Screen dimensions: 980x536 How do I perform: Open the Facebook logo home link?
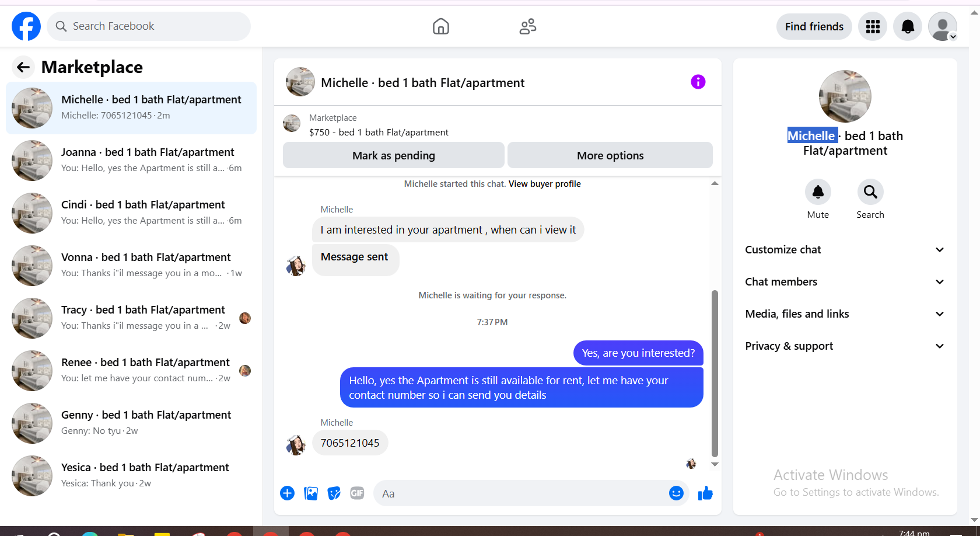point(26,26)
